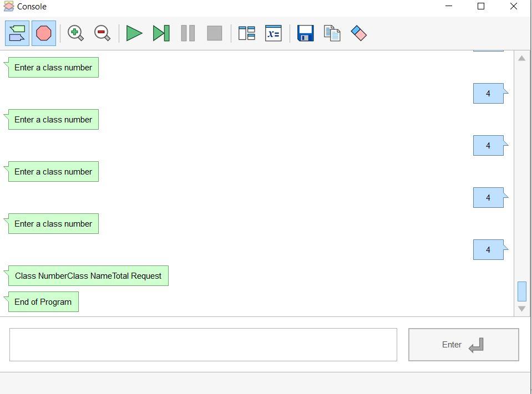Step to the next statement
532x394 pixels.
point(161,33)
